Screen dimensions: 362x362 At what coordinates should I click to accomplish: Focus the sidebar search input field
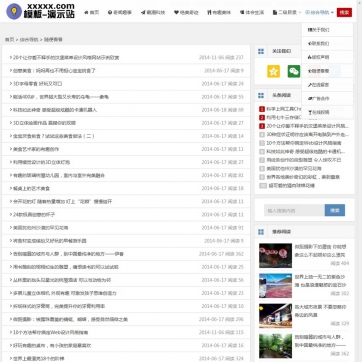tap(294, 210)
